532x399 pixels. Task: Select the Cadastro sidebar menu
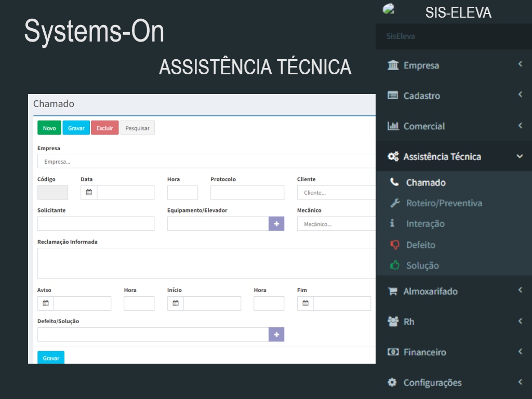coord(454,96)
